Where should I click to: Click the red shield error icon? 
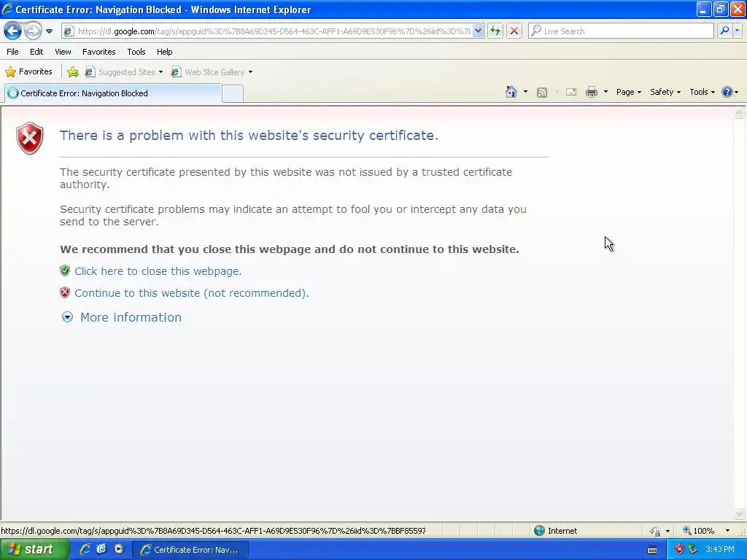coord(29,138)
